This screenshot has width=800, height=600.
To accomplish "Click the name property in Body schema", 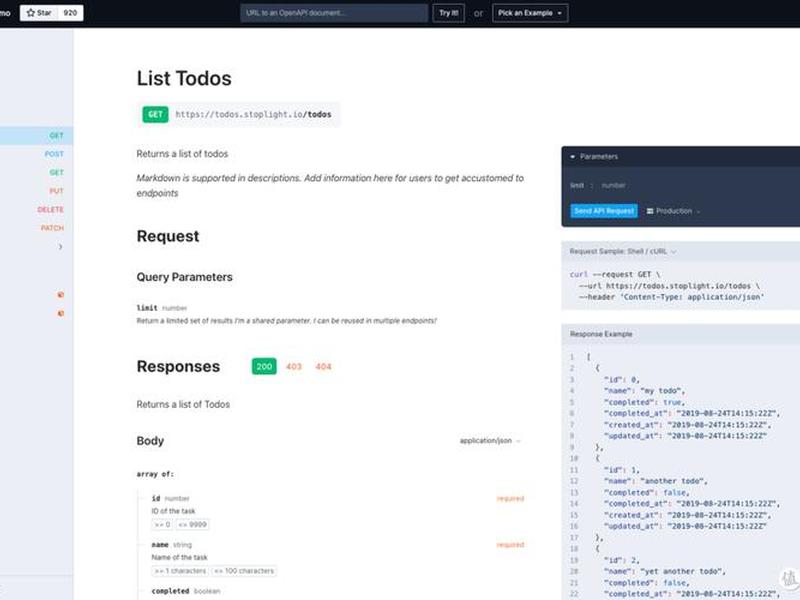I will 160,544.
